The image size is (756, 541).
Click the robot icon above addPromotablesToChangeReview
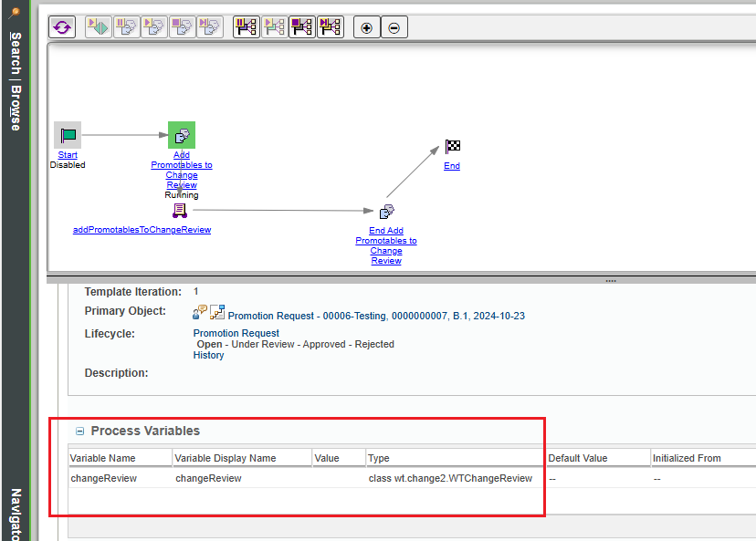pyautogui.click(x=179, y=209)
